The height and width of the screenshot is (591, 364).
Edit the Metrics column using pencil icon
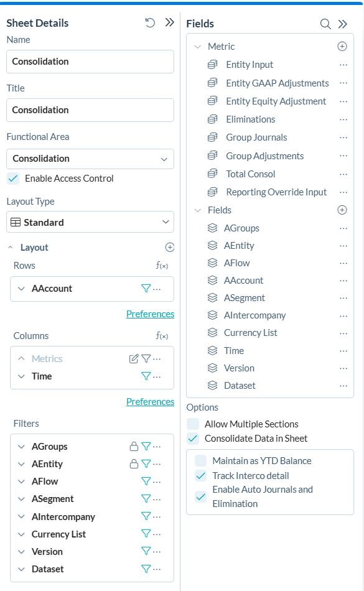(132, 358)
